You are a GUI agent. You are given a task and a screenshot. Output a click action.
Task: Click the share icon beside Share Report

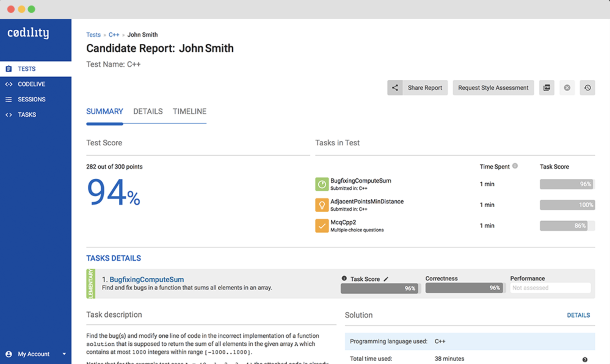(395, 88)
